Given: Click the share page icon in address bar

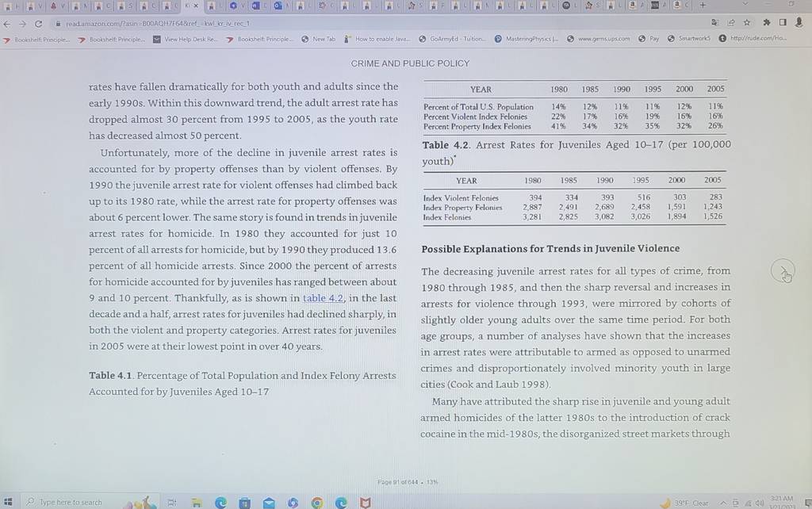Looking at the screenshot, I should [x=730, y=22].
